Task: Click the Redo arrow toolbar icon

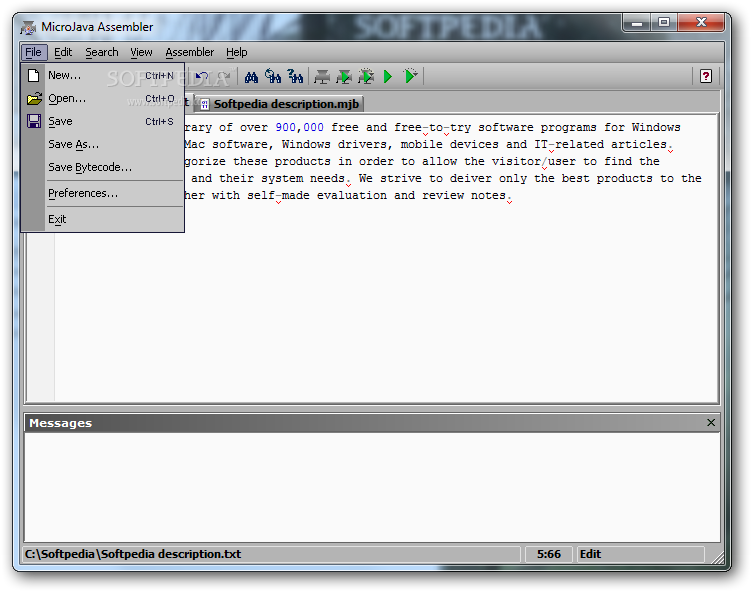Action: point(223,76)
